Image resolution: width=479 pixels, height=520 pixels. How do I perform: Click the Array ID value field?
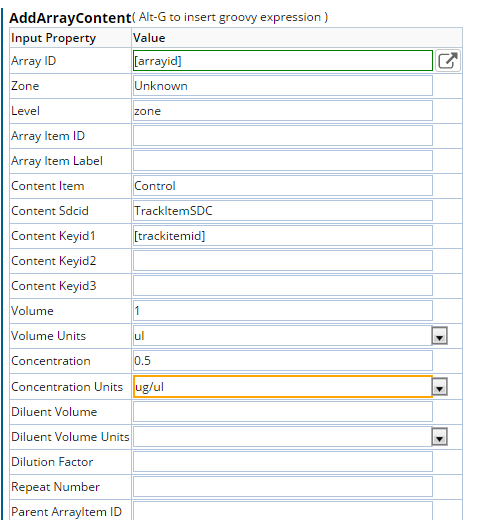[x=283, y=61]
